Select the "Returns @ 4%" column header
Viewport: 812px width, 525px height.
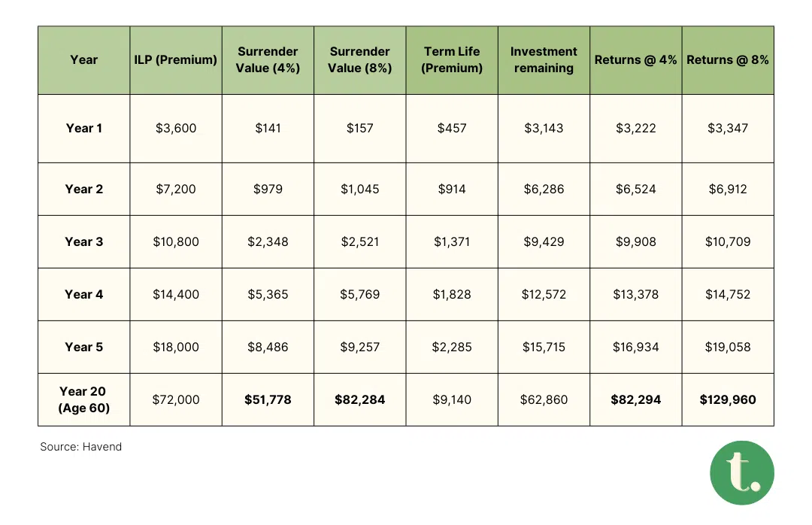click(636, 60)
